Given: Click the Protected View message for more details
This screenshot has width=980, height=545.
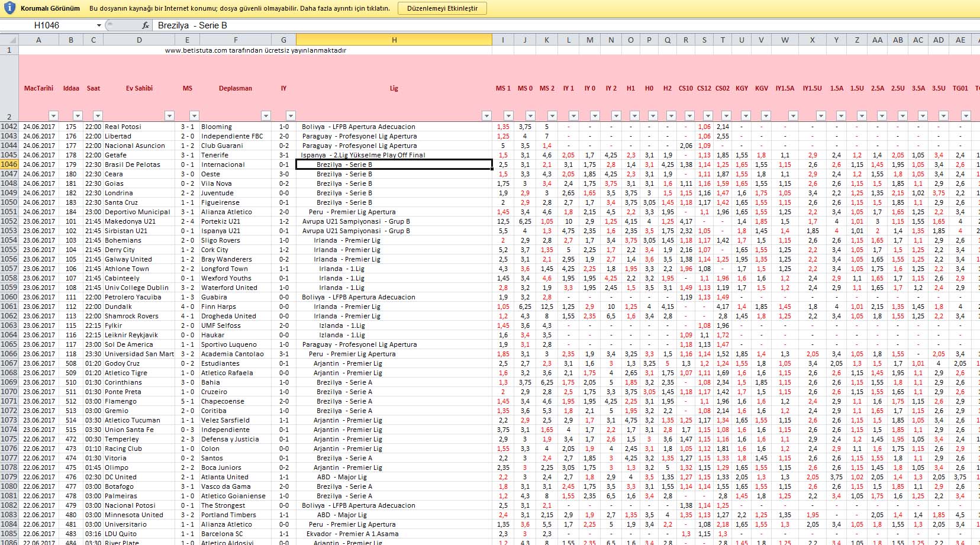Looking at the screenshot, I should (240, 8).
